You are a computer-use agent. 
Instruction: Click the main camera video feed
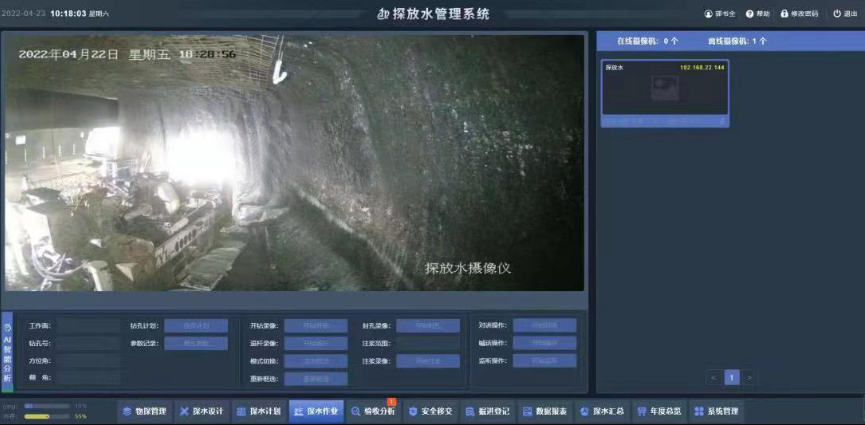click(x=295, y=163)
